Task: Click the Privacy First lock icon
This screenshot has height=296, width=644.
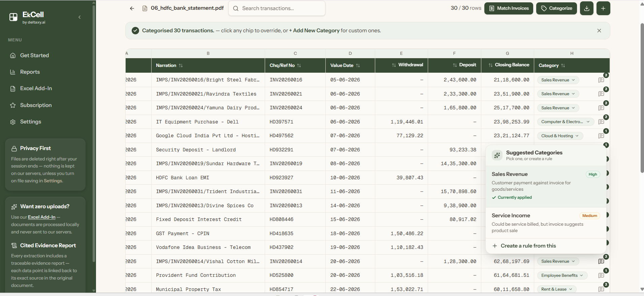Action: click(14, 148)
